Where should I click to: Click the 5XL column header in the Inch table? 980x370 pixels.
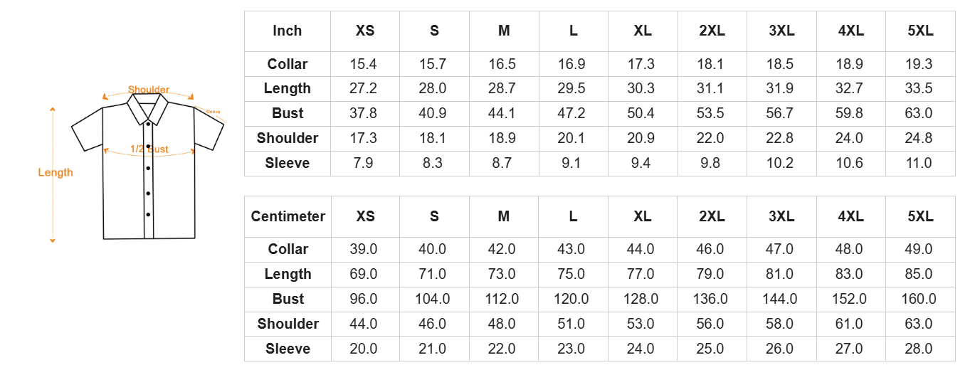(920, 31)
